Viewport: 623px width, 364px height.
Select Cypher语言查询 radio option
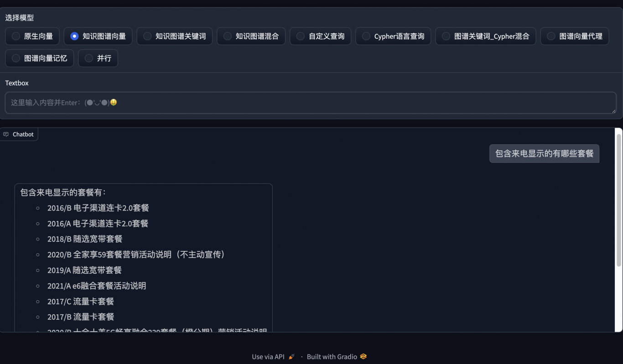pos(393,36)
